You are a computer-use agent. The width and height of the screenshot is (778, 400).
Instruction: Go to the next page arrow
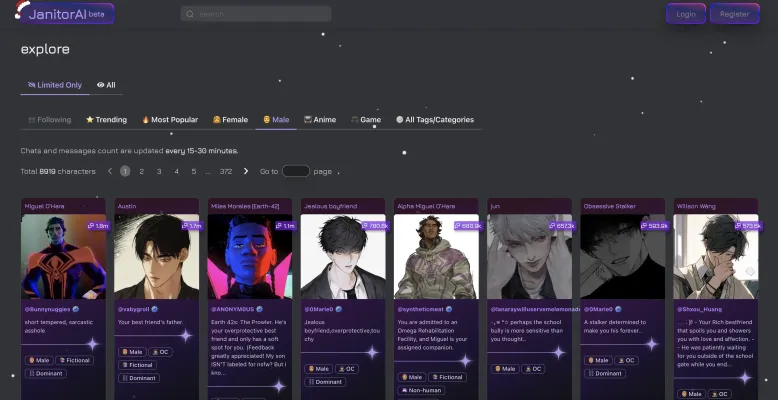(246, 171)
